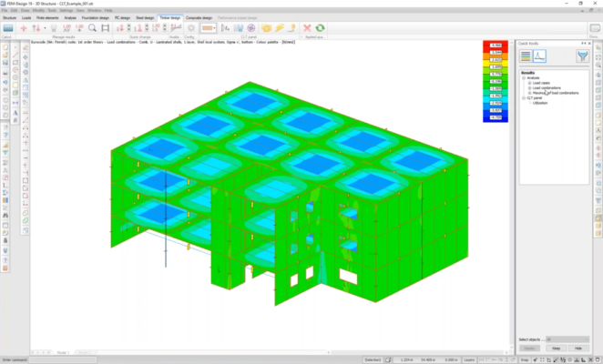Click the Layers button in status bar
Screen dimensions: 603x364
tap(469, 360)
